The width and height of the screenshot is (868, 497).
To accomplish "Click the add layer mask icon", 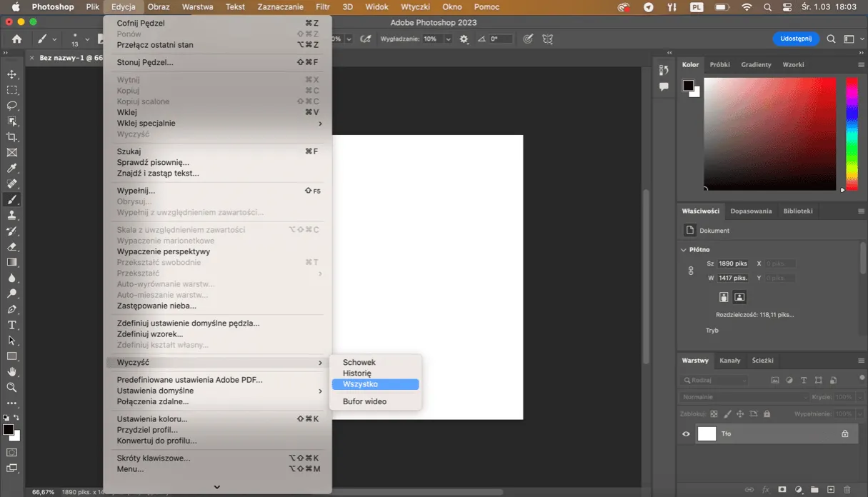I will pyautogui.click(x=782, y=490).
